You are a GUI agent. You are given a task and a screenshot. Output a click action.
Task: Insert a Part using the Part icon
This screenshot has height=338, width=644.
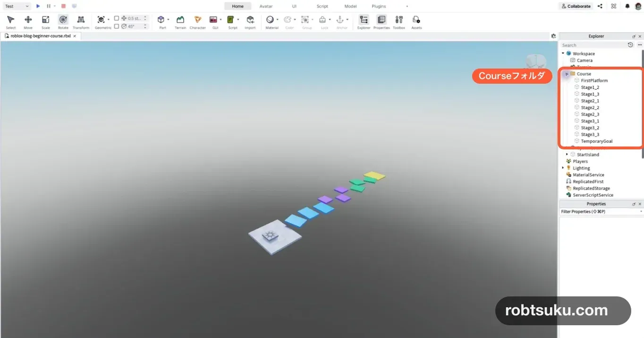pyautogui.click(x=161, y=20)
